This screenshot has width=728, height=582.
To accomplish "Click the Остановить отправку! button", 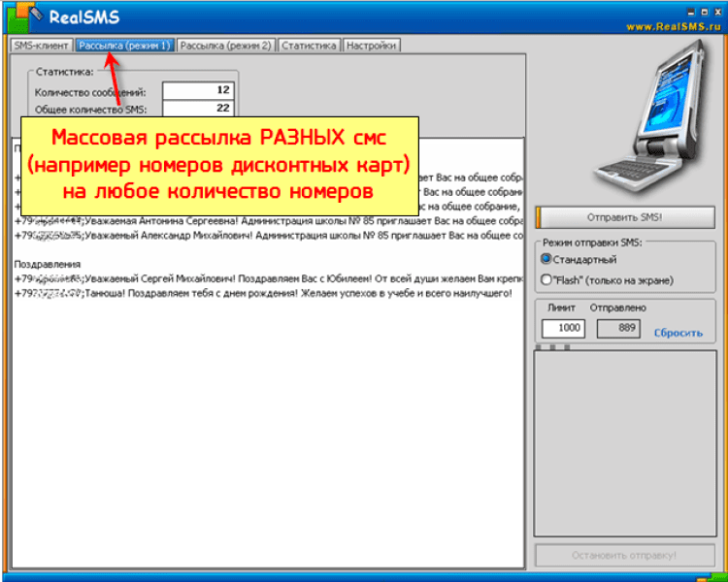I will [625, 555].
